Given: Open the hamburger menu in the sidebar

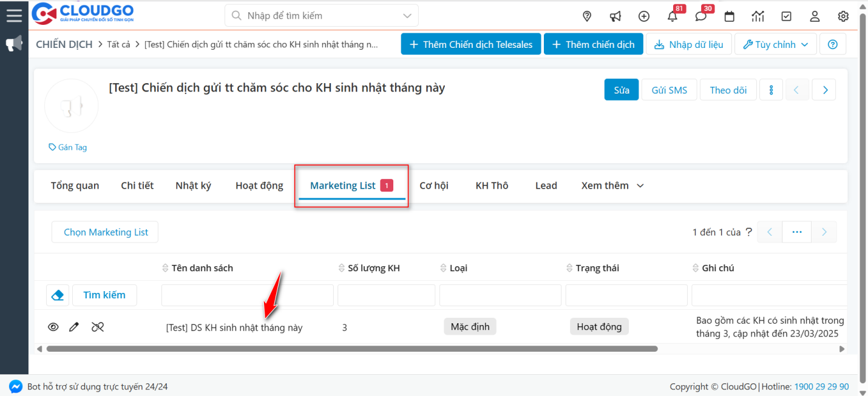Looking at the screenshot, I should click(13, 15).
